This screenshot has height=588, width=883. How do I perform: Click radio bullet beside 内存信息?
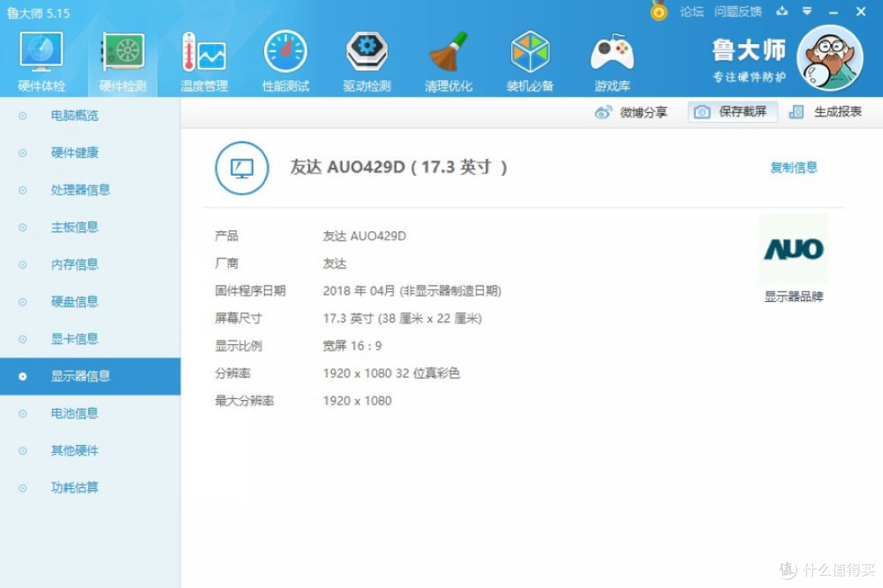point(23,265)
